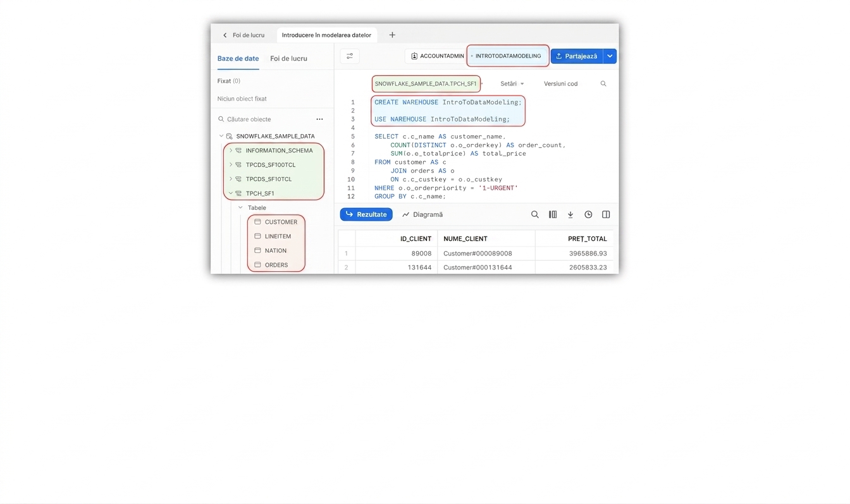
Task: Collapse the Tabele folder
Action: 240,207
